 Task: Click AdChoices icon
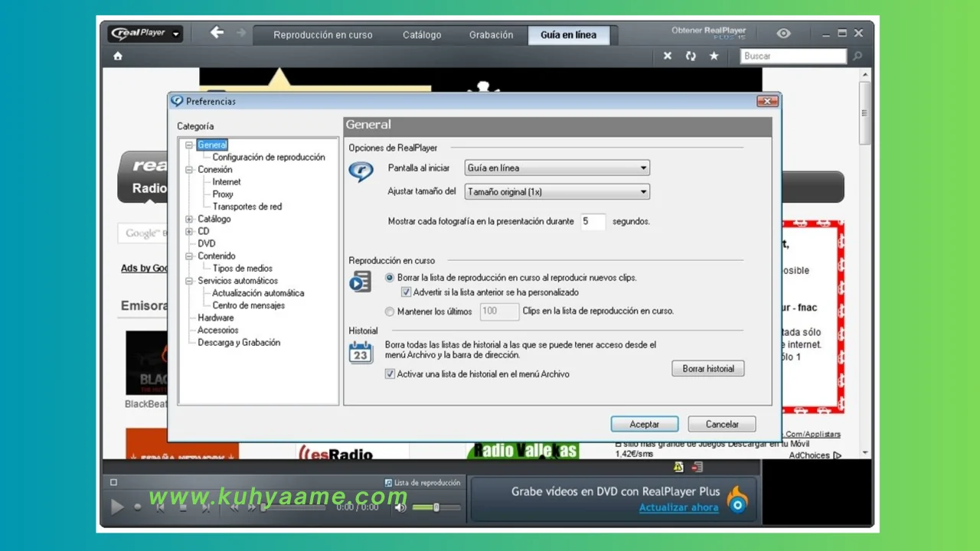point(837,455)
